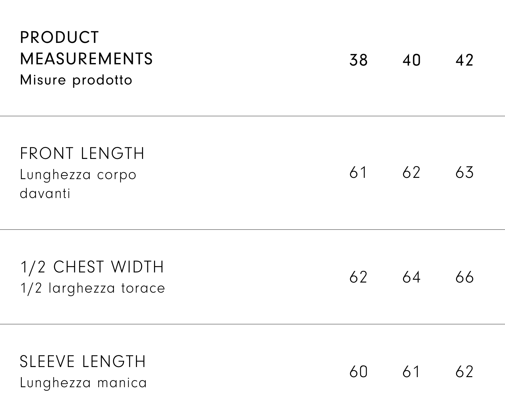Screen dimensions: 505x420
Task: Click the FRONT LENGTH row label
Action: click(82, 154)
